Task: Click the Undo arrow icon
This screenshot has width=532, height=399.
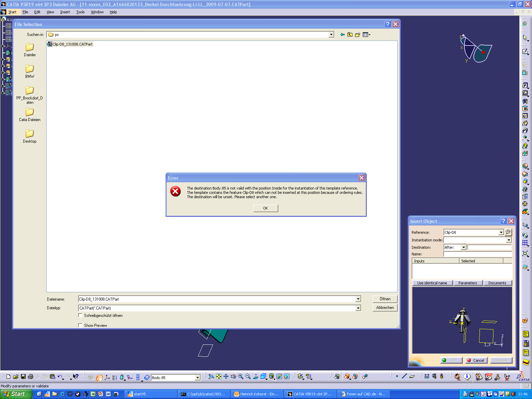Action: [60, 377]
